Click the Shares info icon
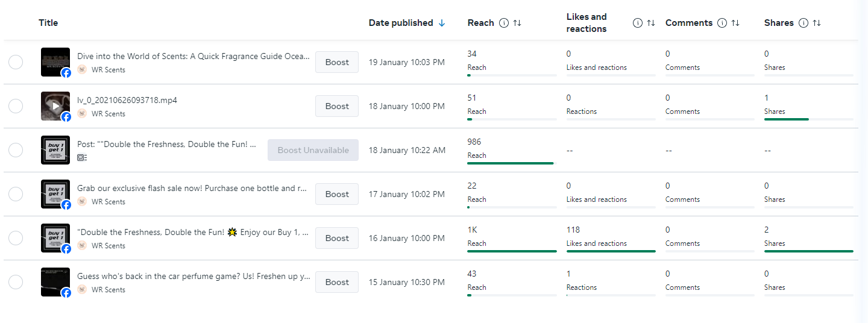 pos(803,23)
